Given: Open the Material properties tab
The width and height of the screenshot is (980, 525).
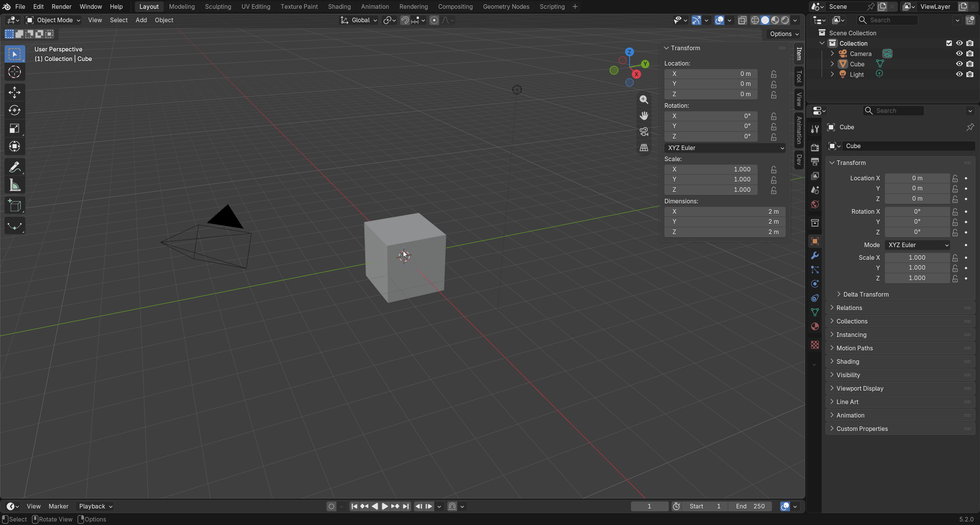Looking at the screenshot, I should 815,327.
